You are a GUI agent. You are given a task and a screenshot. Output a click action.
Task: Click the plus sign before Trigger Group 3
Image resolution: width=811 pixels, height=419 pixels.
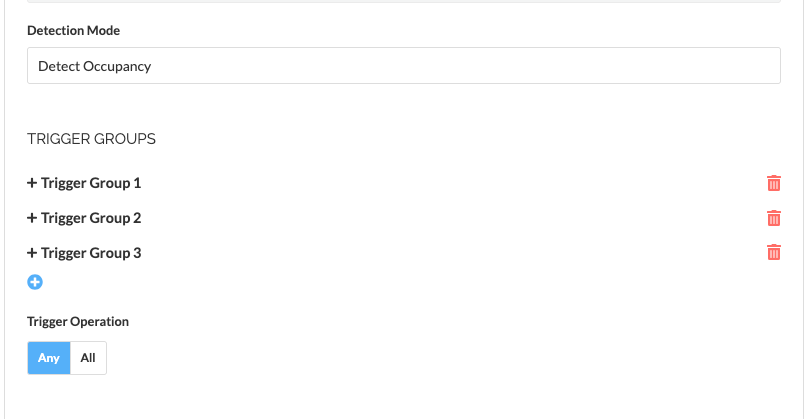coord(32,253)
